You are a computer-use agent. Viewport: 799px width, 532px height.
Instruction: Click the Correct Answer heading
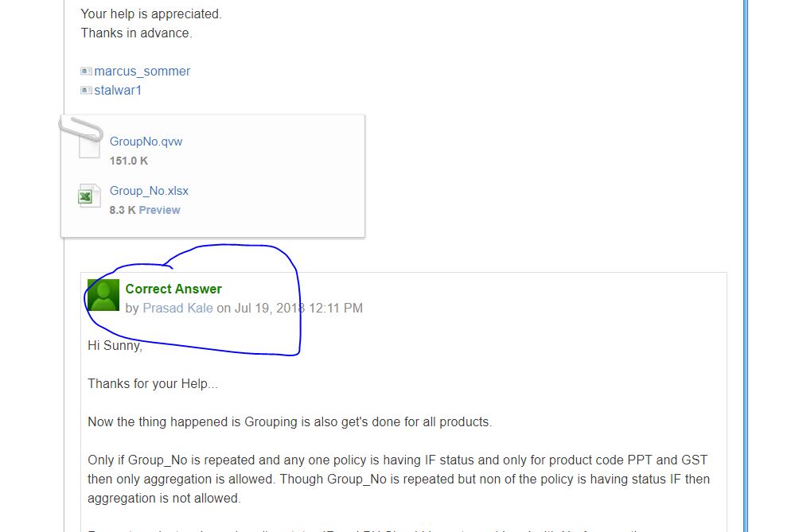(x=173, y=289)
